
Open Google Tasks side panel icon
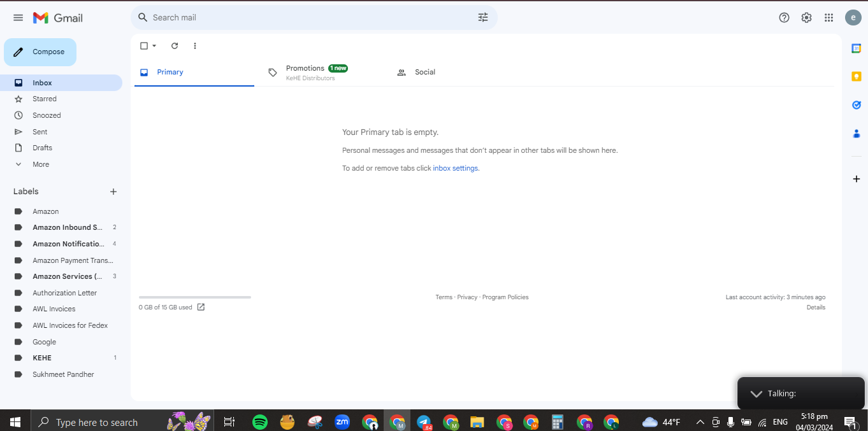(857, 105)
